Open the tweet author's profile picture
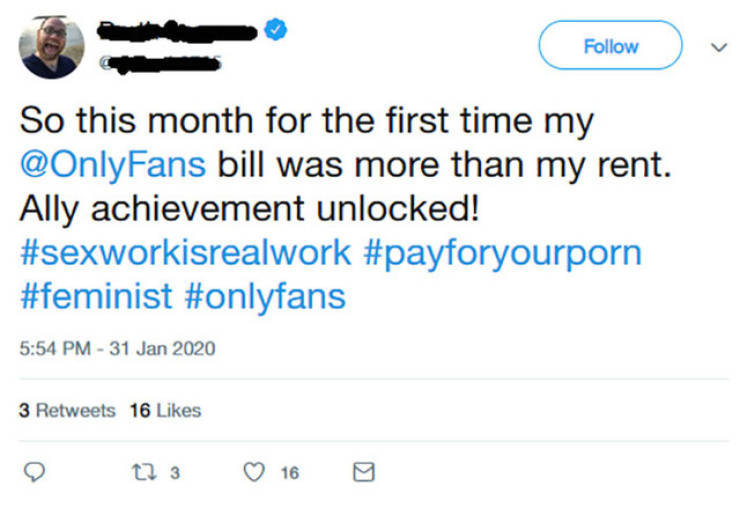 coord(52,46)
